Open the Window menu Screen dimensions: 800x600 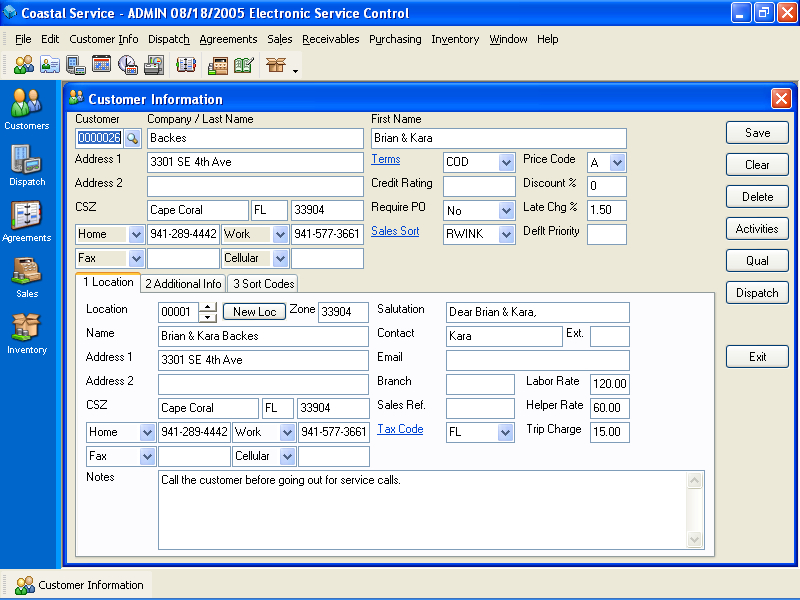pos(508,39)
